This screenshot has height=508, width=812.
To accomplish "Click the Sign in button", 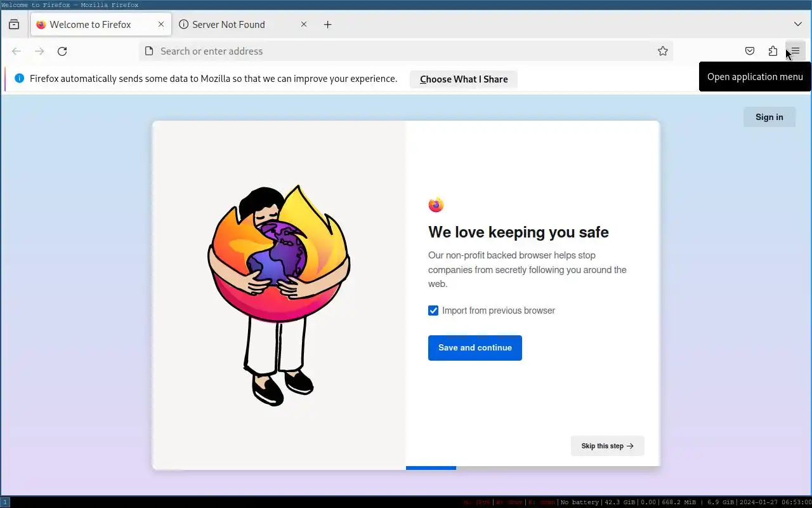I will [x=769, y=117].
